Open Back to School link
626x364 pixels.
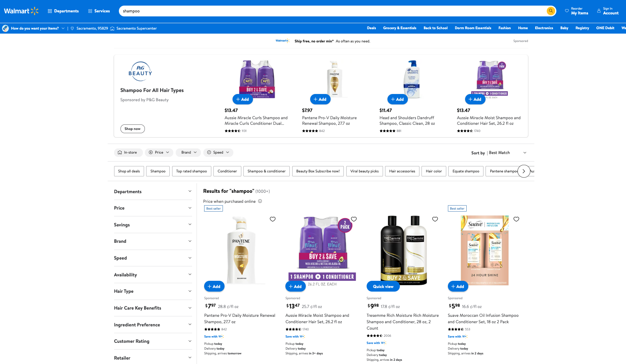pos(435,28)
